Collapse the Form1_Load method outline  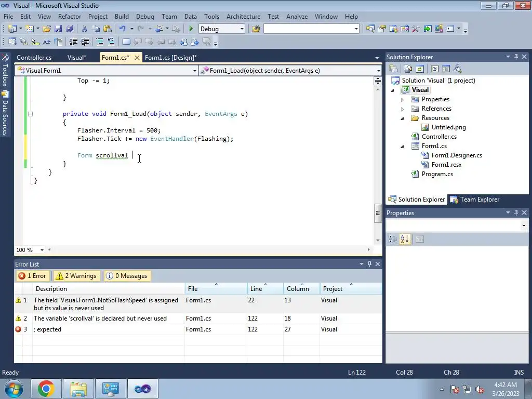(30, 114)
